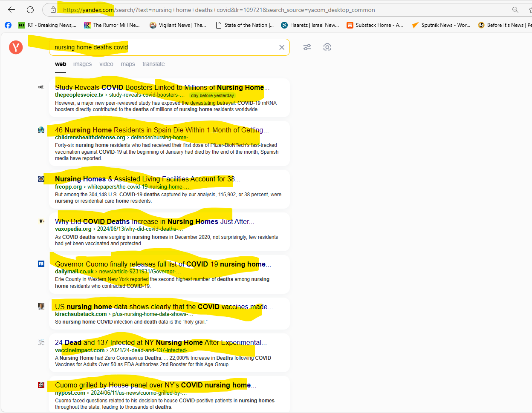The height and width of the screenshot is (413, 532).
Task: Open State of the Nation bookmark
Action: click(245, 25)
